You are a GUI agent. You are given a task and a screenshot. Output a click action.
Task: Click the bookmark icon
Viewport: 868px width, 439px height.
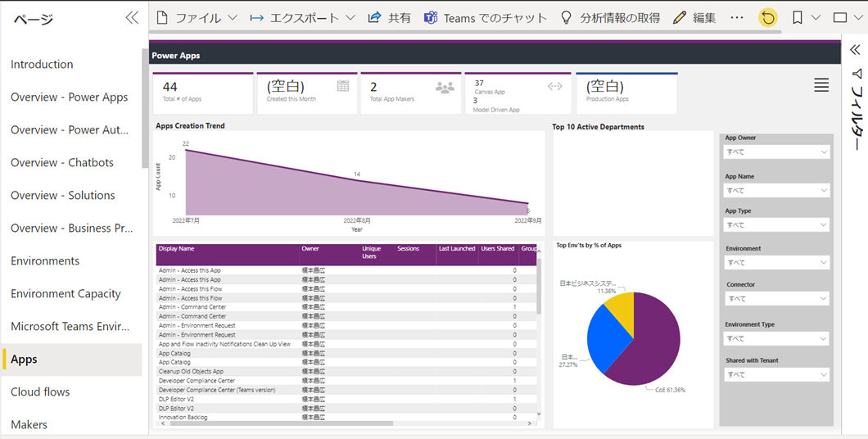coord(797,18)
